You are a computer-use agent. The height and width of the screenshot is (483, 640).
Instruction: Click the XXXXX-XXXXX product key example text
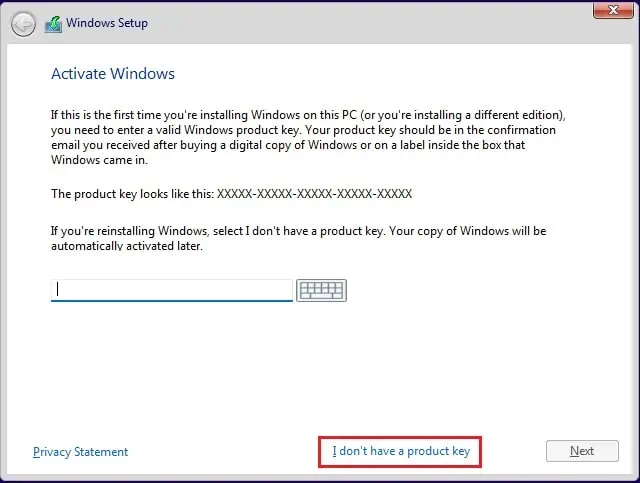tap(314, 194)
